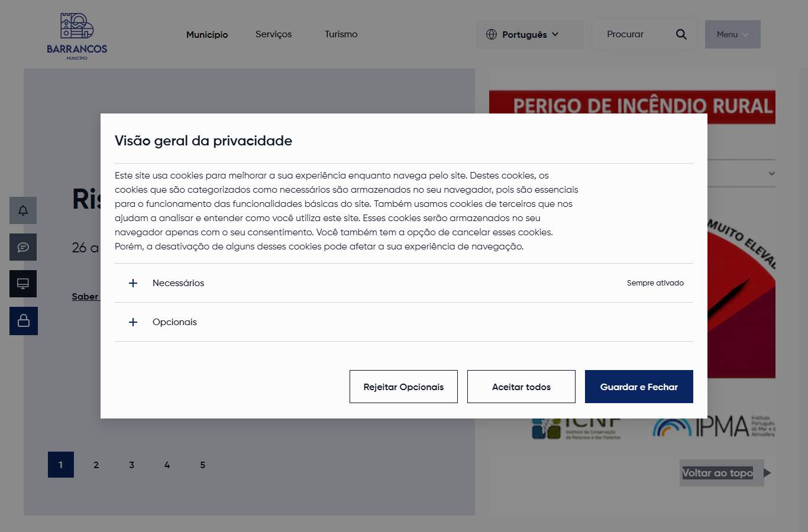
Task: Click the Saber link on the slide
Action: [85, 297]
